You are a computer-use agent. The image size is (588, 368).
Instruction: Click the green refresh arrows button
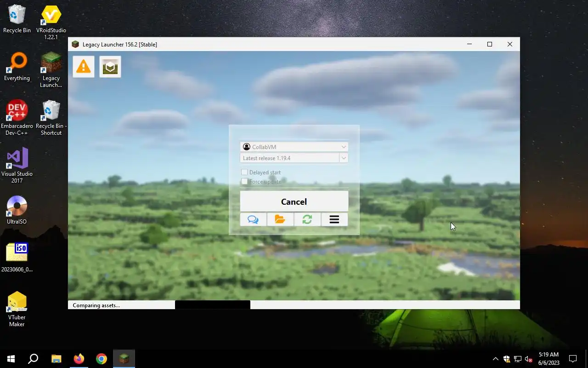pos(307,219)
